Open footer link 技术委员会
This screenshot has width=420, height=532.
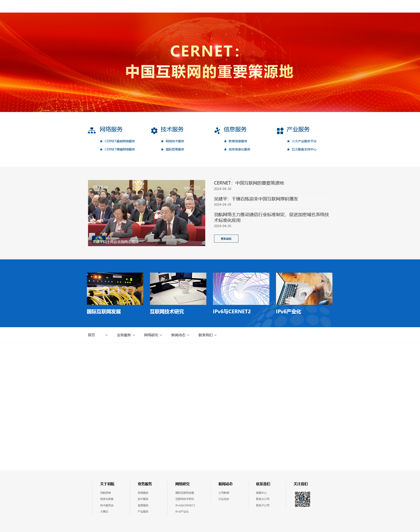[107, 505]
